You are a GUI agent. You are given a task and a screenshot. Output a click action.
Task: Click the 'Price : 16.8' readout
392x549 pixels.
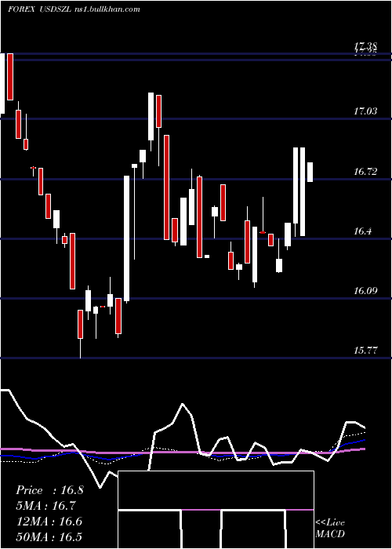tap(49, 490)
